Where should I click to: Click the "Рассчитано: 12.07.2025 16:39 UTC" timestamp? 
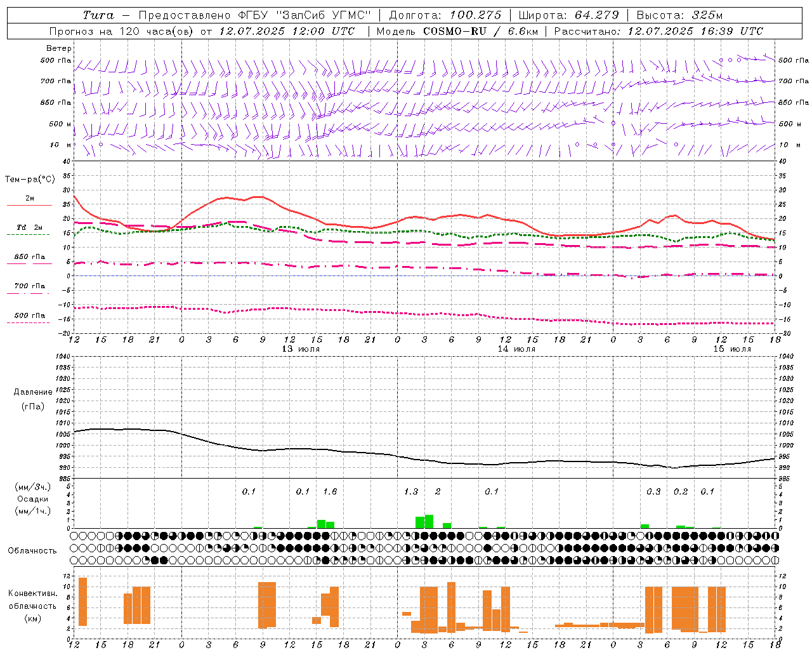tap(658, 31)
